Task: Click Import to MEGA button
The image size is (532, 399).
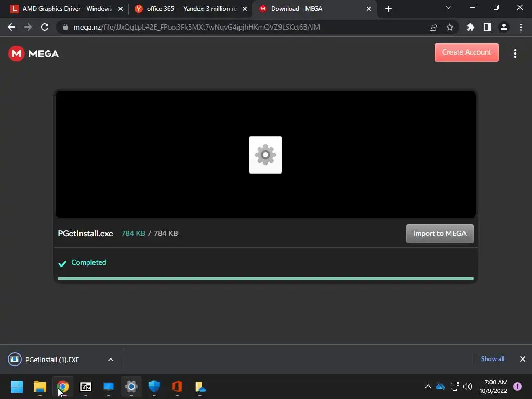Action: point(440,233)
